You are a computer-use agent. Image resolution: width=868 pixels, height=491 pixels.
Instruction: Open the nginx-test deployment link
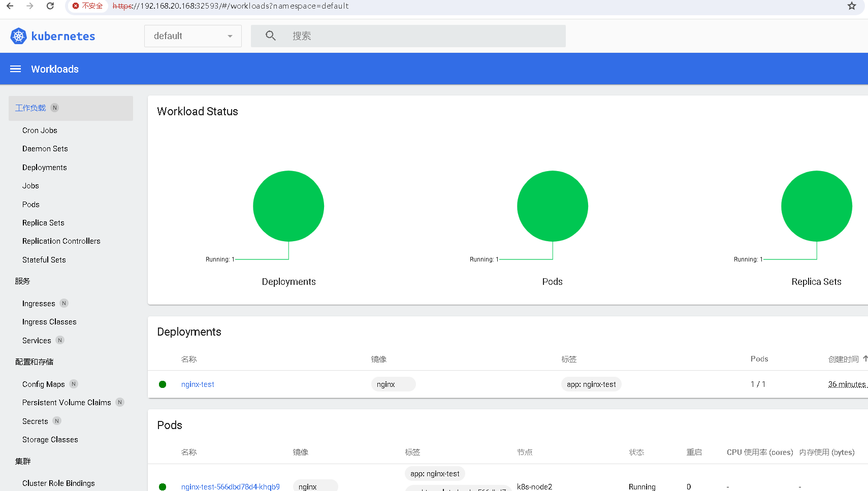[x=198, y=384]
